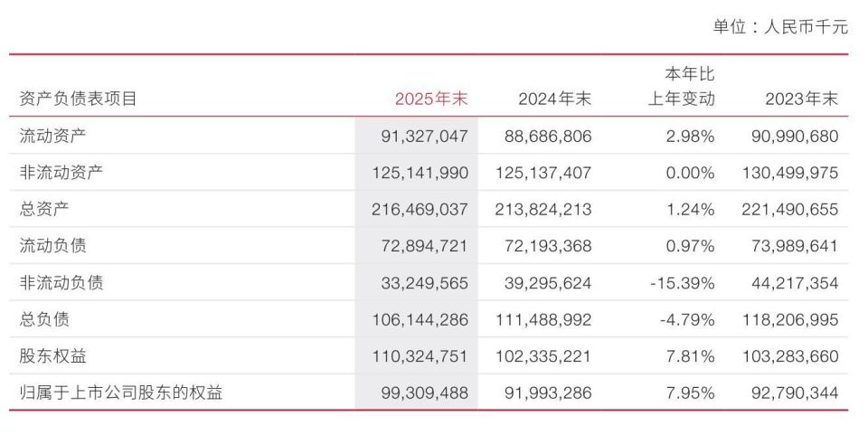This screenshot has width=868, height=435.
Task: Click the 2025年末 column header
Action: coord(431,99)
